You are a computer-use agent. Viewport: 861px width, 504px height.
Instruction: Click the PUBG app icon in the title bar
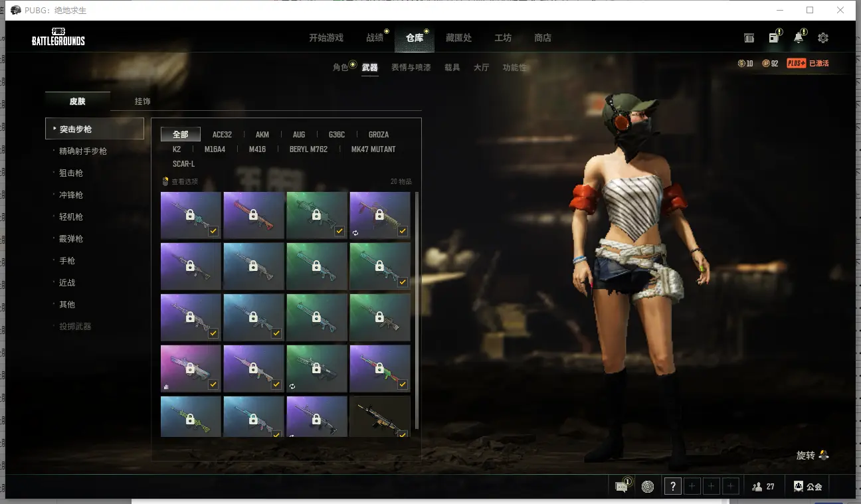click(x=15, y=10)
